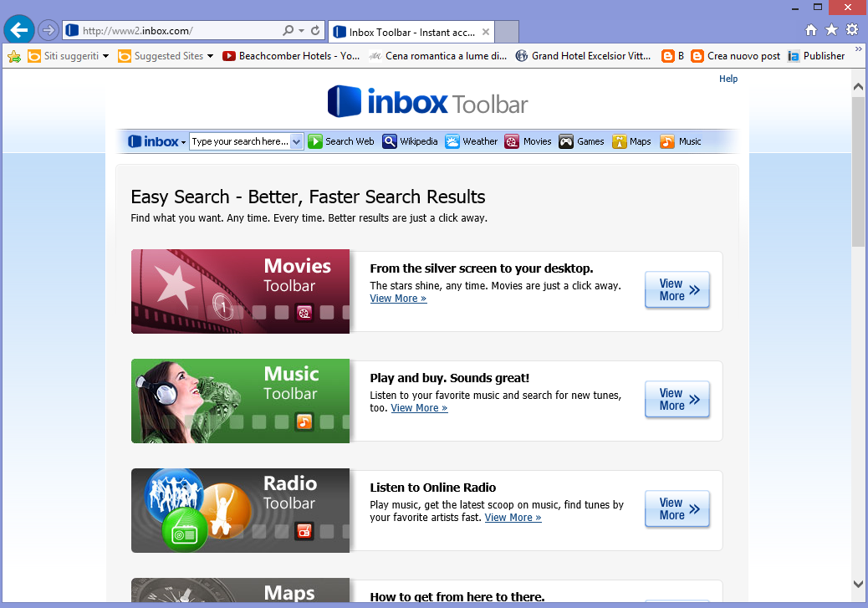Click View More link in Music description

pos(419,408)
